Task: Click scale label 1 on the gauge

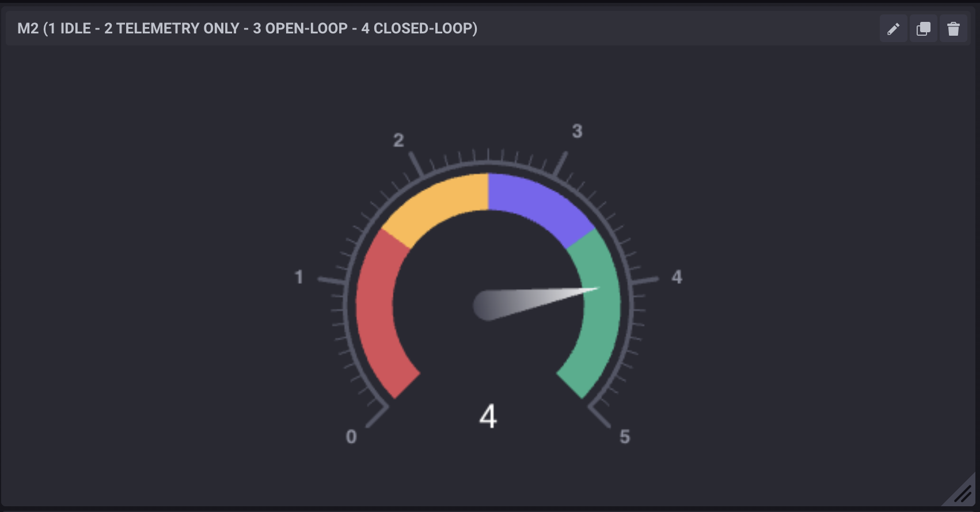Action: pos(299,277)
